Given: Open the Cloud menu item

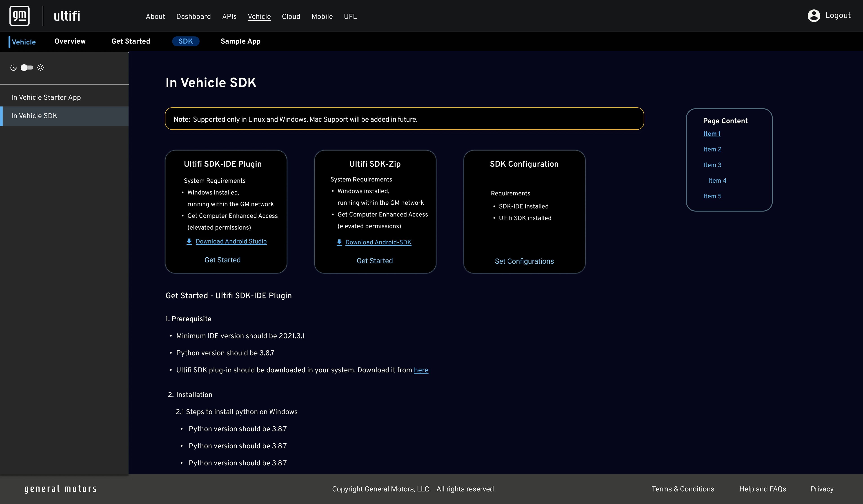Looking at the screenshot, I should click(291, 16).
